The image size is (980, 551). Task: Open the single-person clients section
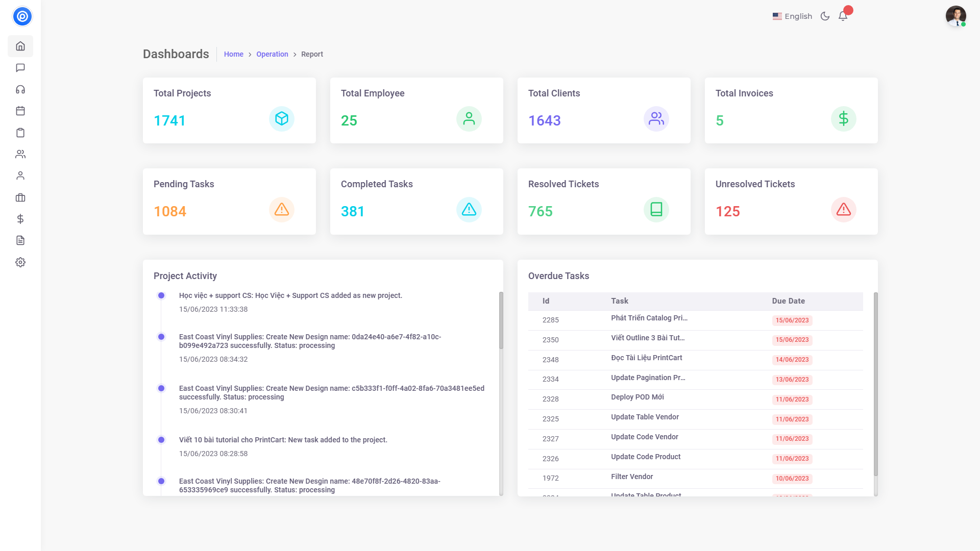click(x=20, y=175)
